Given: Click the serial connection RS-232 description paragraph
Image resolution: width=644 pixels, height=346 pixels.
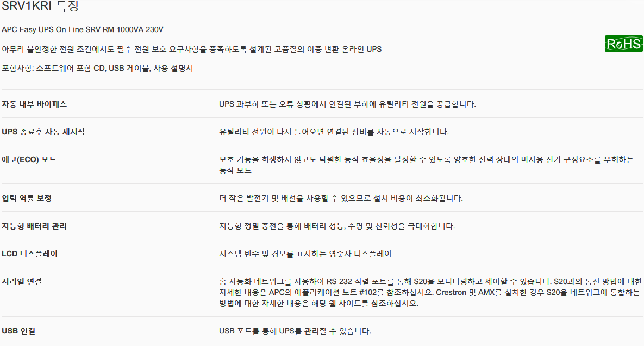Looking at the screenshot, I should point(430,292).
